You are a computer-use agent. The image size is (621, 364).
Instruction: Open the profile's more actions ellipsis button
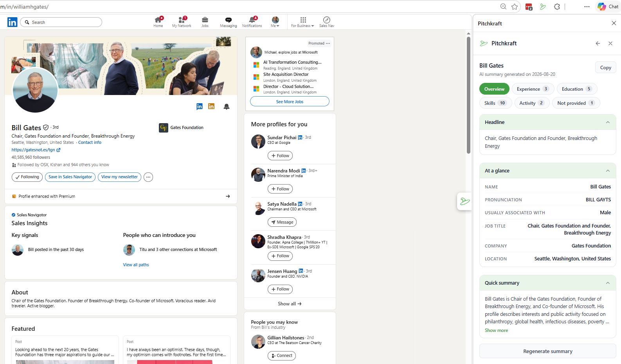click(148, 177)
